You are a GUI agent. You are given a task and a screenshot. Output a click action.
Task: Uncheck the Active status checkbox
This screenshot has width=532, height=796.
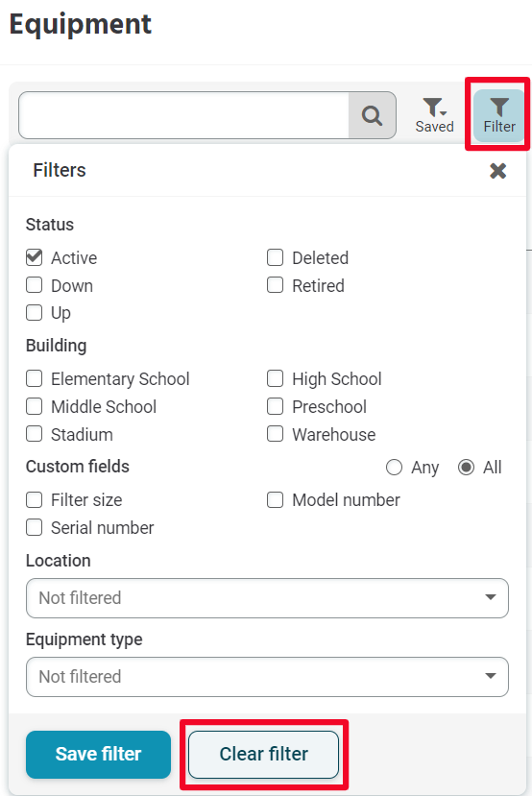pyautogui.click(x=34, y=257)
